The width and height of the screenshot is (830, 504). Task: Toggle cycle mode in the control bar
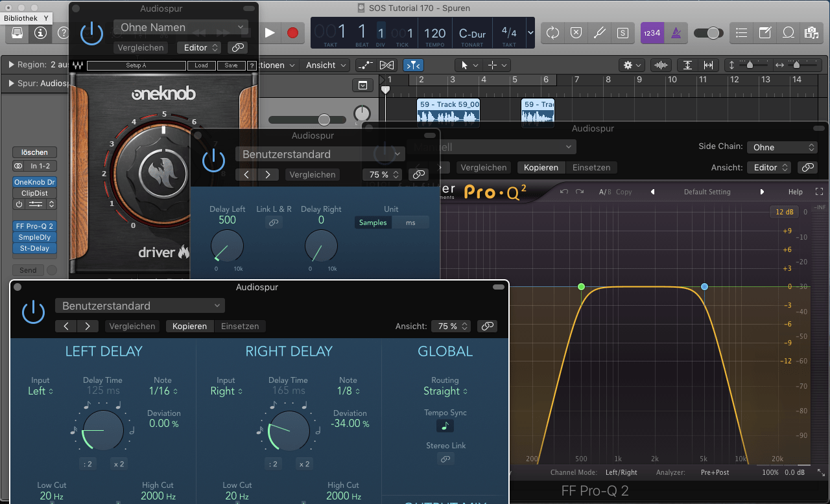point(552,32)
